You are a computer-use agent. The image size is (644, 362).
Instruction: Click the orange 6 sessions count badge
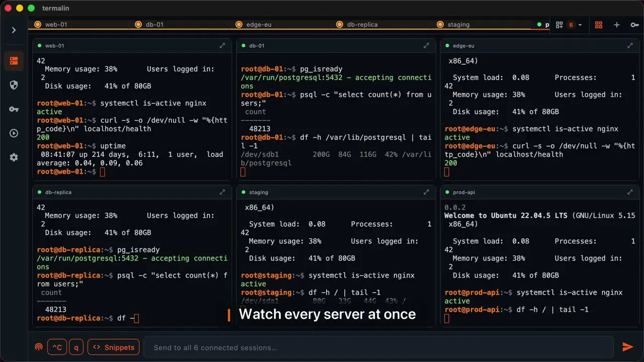click(x=571, y=25)
